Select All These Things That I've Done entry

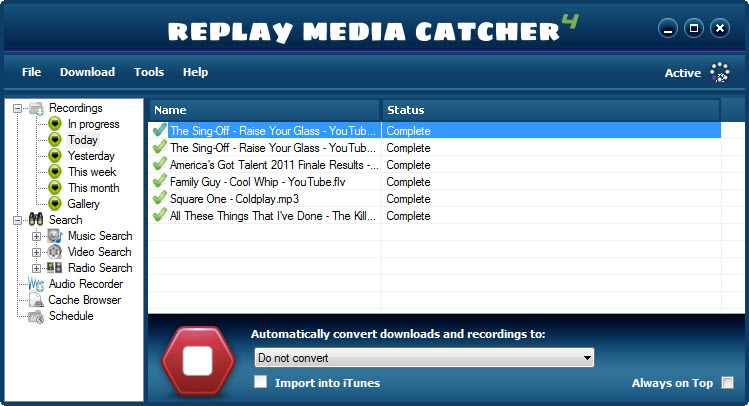coord(273,216)
